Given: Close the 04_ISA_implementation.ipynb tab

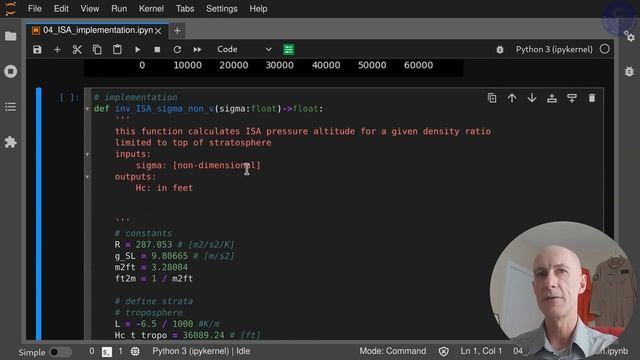Looking at the screenshot, I should (x=158, y=31).
